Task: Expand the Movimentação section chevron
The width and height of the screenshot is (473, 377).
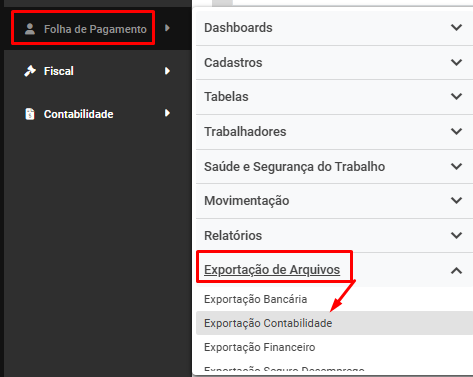Action: 456,200
